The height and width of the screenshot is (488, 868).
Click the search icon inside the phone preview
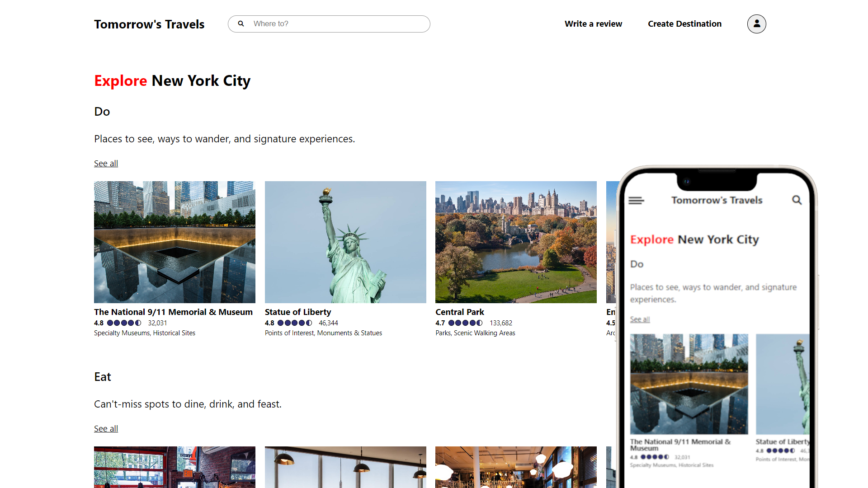[x=797, y=200]
